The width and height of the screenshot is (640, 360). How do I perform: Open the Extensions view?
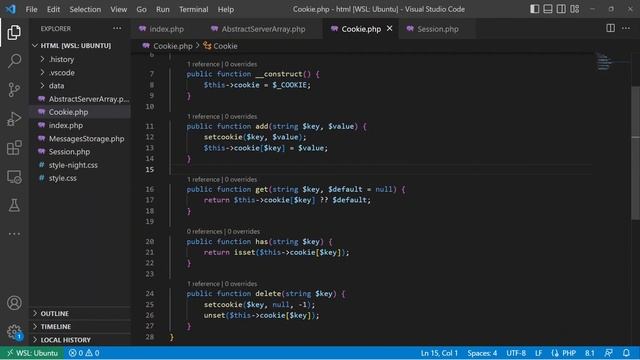point(14,148)
